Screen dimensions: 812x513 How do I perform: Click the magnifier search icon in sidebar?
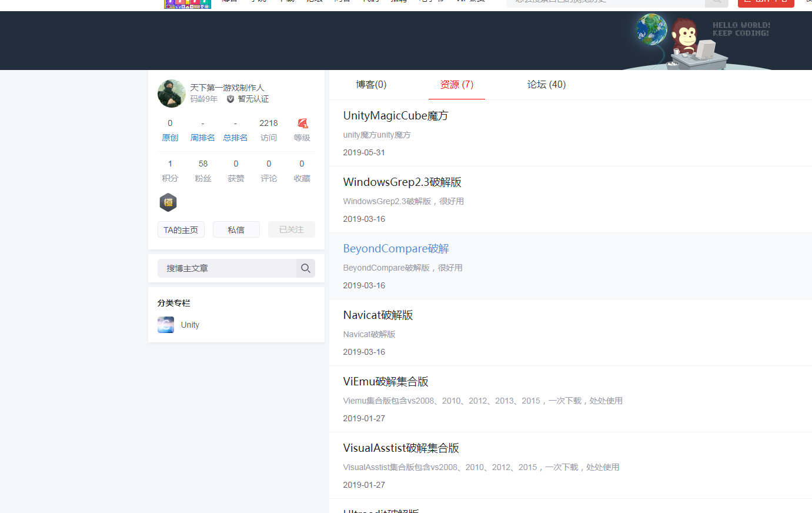(x=306, y=268)
